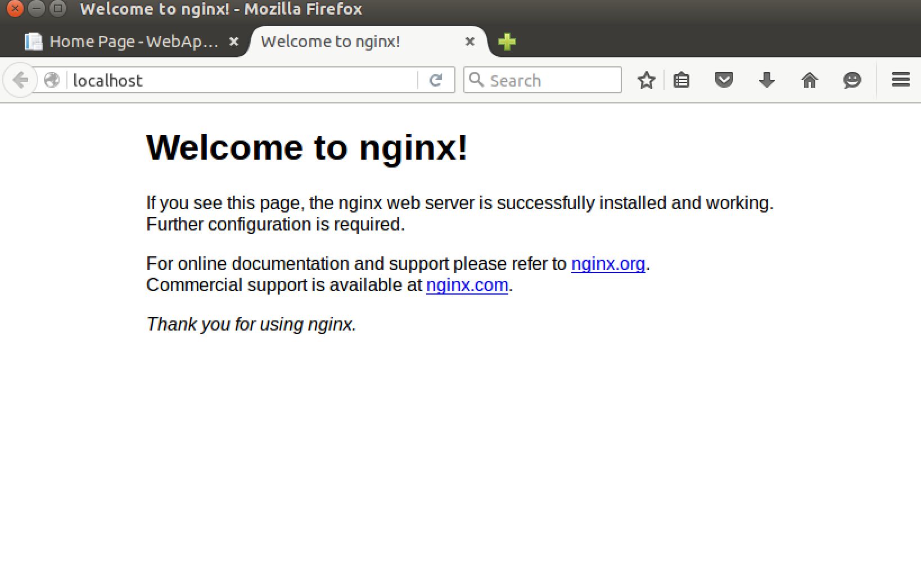Save page to Pocket icon
This screenshot has height=588, width=921.
point(724,80)
